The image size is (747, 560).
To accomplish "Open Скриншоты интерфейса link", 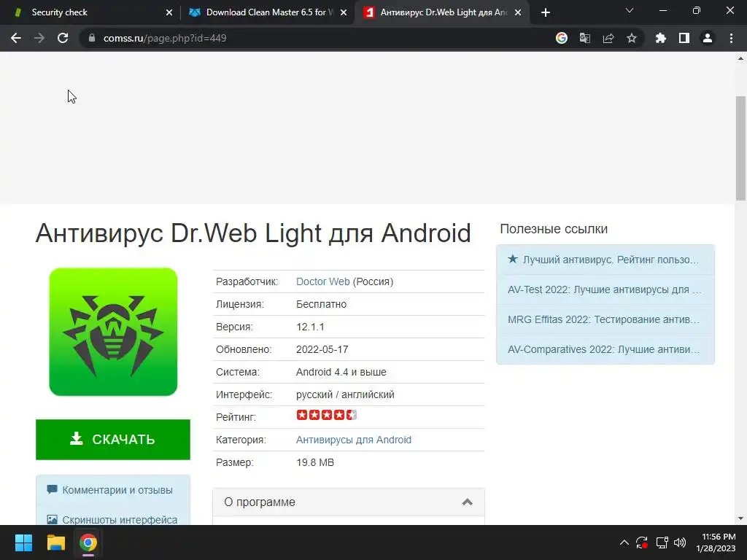I will [x=120, y=520].
